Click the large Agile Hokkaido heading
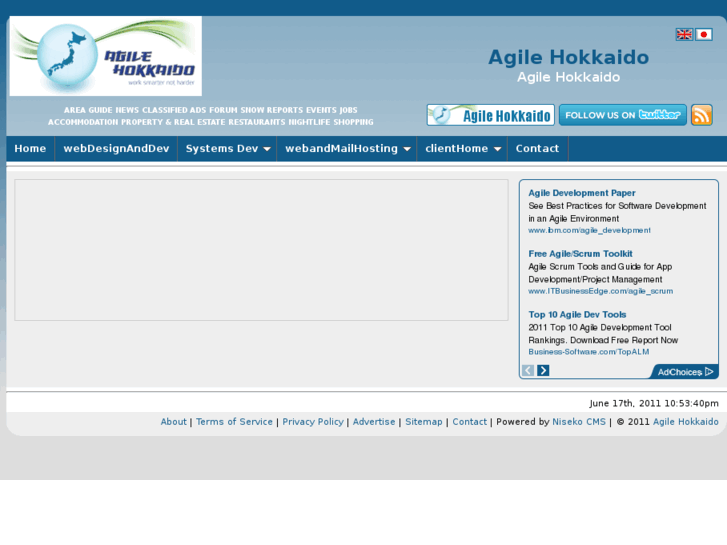Image resolution: width=727 pixels, height=545 pixels. [568, 58]
